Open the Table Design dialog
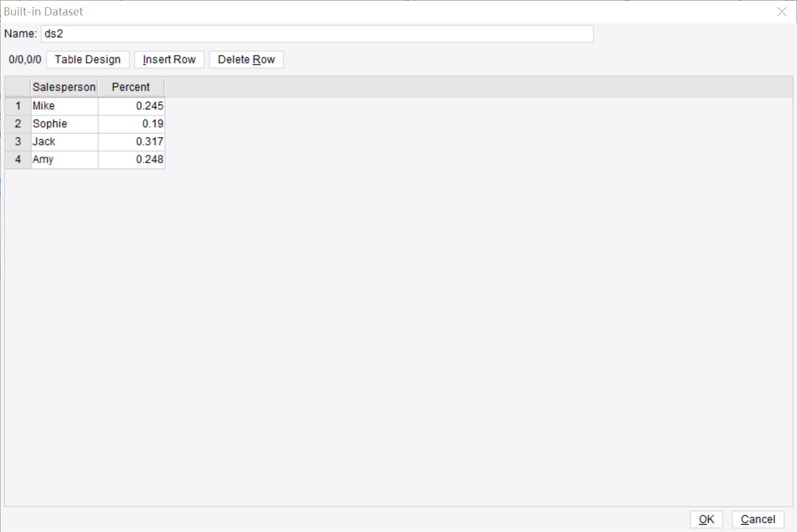 coord(88,60)
